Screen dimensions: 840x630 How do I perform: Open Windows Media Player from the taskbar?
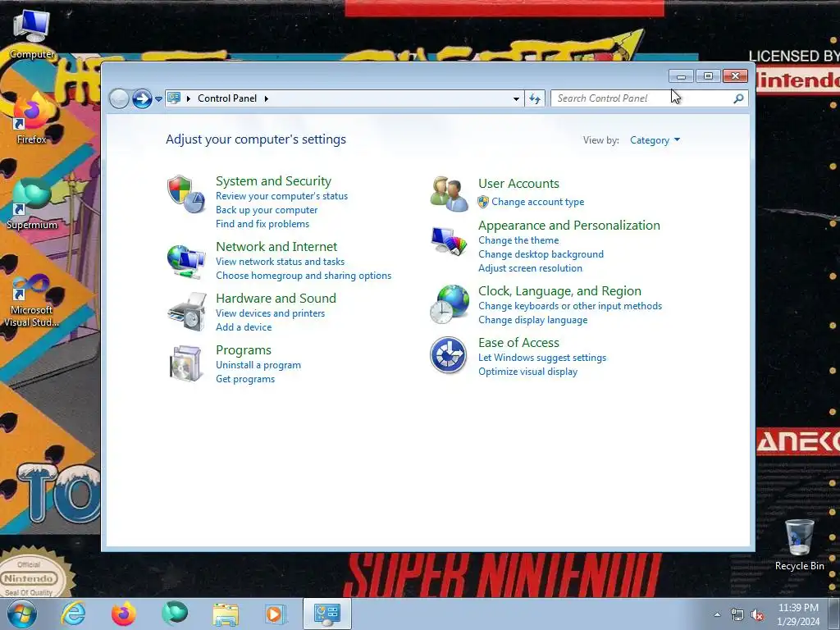[276, 614]
